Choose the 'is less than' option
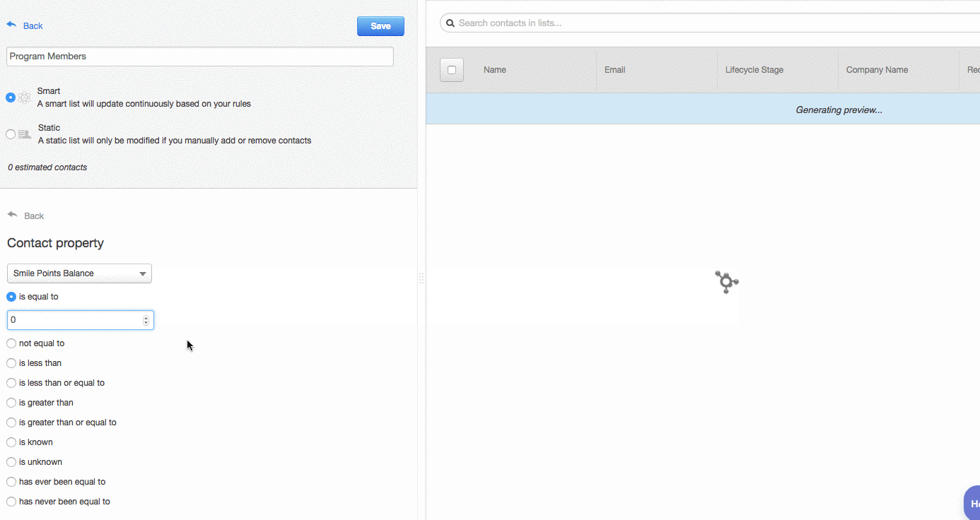The height and width of the screenshot is (520, 980). 11,363
